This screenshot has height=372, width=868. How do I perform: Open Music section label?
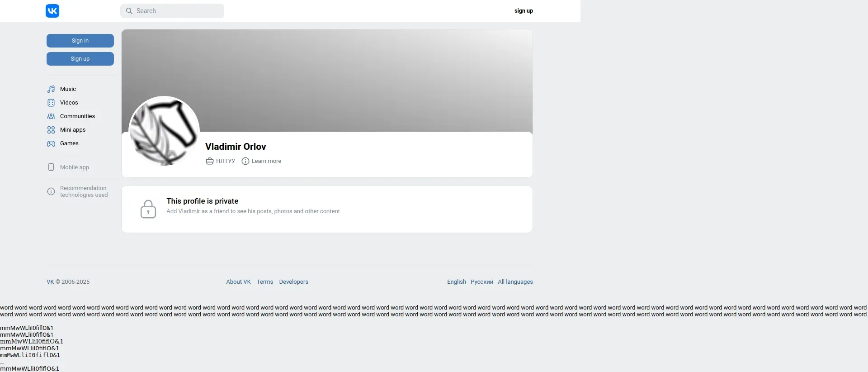[68, 89]
